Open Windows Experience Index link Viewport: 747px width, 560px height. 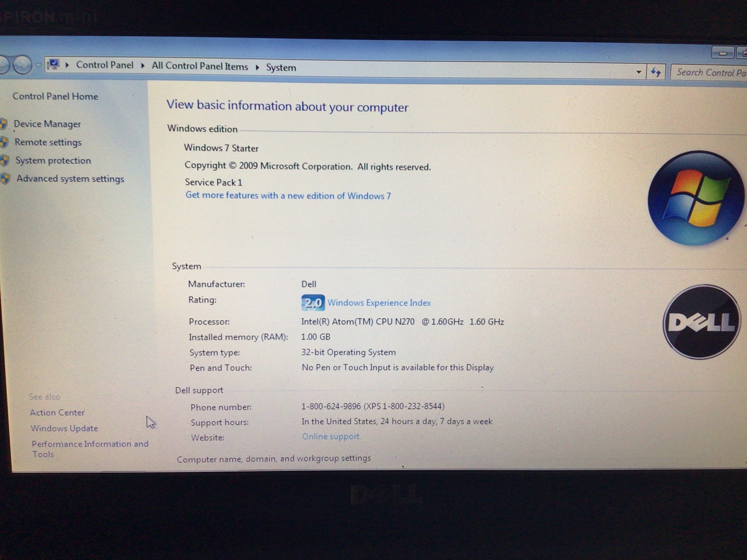click(379, 303)
